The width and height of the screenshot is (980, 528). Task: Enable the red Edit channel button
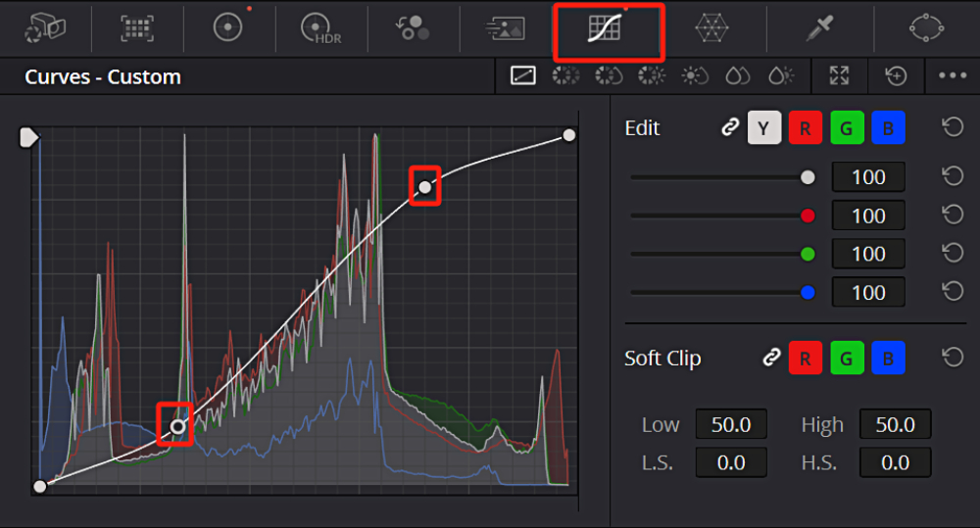click(x=805, y=128)
